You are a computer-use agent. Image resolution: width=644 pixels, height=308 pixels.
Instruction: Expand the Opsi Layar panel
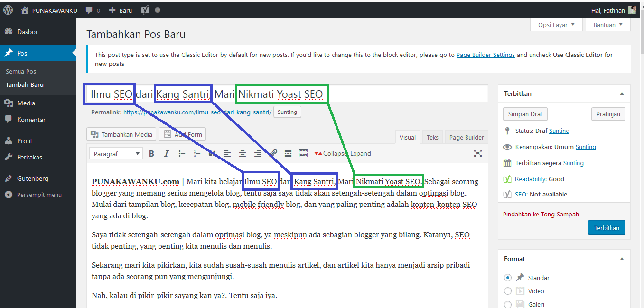coord(556,25)
